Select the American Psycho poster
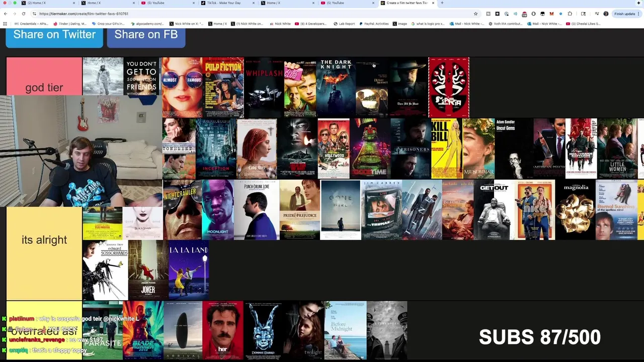 click(x=549, y=149)
